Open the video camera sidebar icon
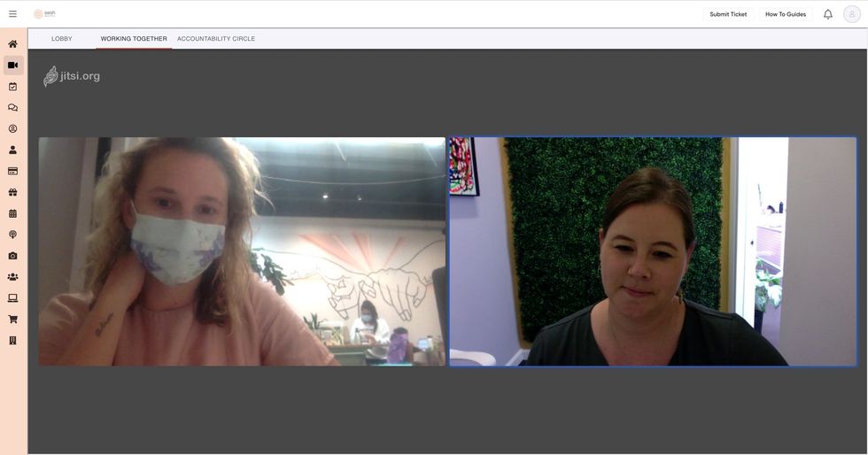Screen dimensions: 868x455 click(x=12, y=66)
